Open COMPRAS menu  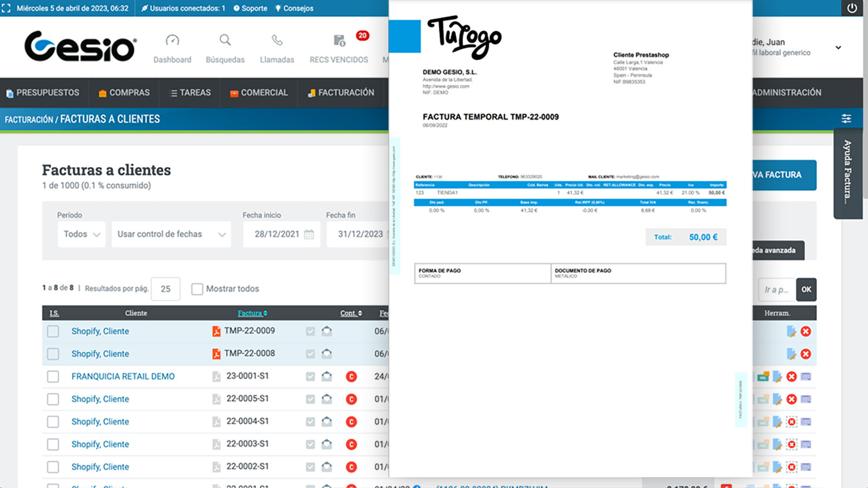click(124, 93)
